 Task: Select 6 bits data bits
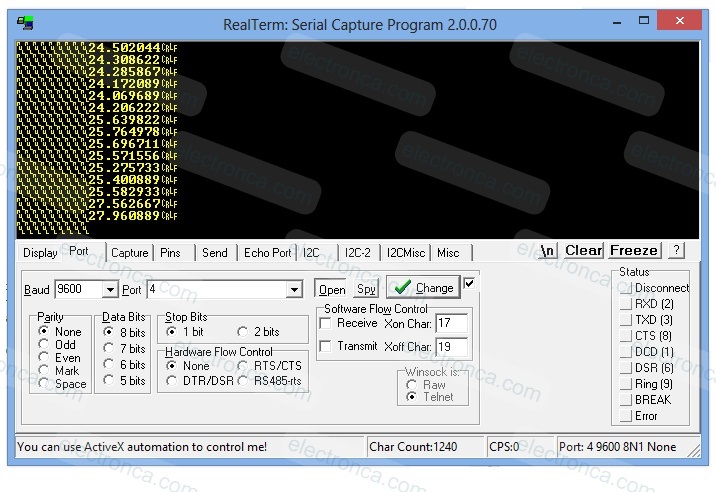click(x=124, y=365)
